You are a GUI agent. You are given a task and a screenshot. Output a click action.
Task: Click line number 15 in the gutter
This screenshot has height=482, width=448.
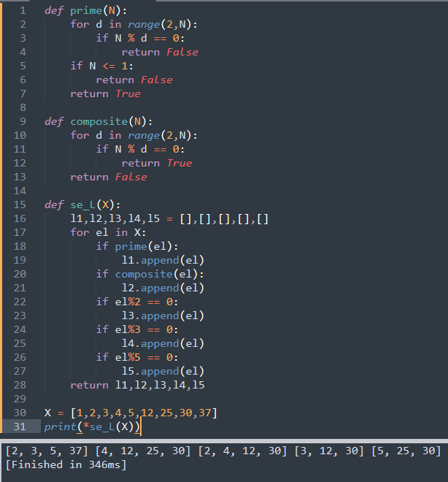point(20,204)
